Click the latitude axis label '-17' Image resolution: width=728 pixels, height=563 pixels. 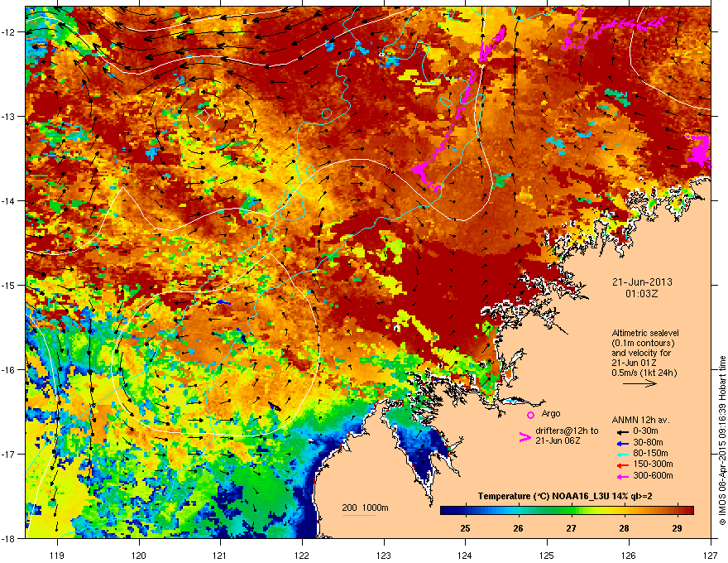(x=8, y=454)
